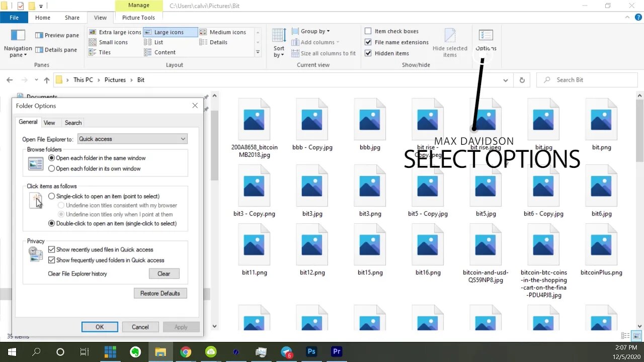The image size is (644, 362).
Task: Select Single-click to open an item
Action: click(104, 196)
